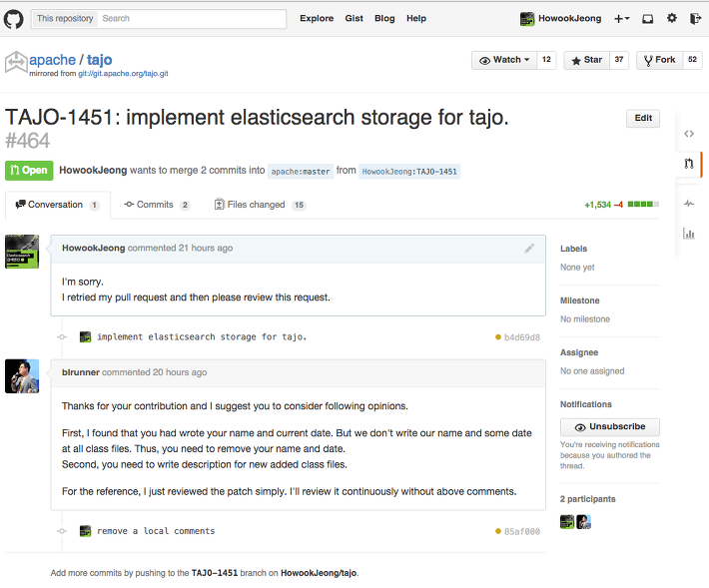Click the yellow build status dot by 85af000

tap(498, 531)
